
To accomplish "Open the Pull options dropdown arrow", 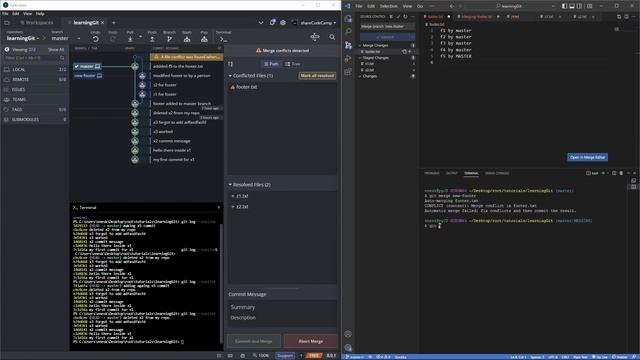I will tap(140, 37).
